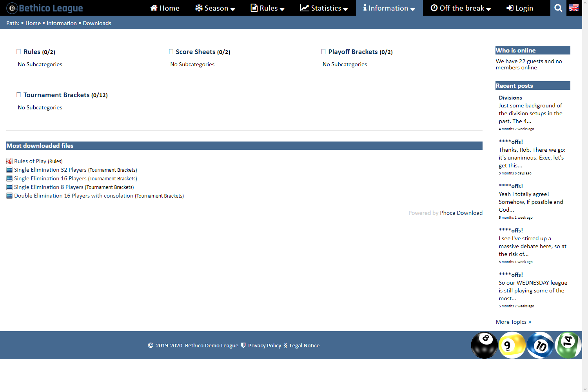Screen dimensions: 588x392
Task: Click the green 14-ball icon
Action: tap(568, 345)
